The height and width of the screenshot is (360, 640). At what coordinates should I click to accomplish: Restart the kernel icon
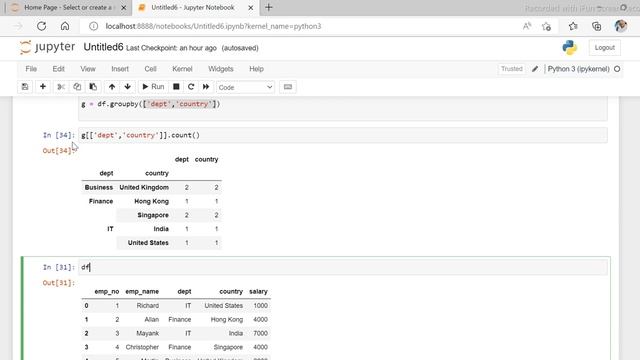[x=191, y=87]
